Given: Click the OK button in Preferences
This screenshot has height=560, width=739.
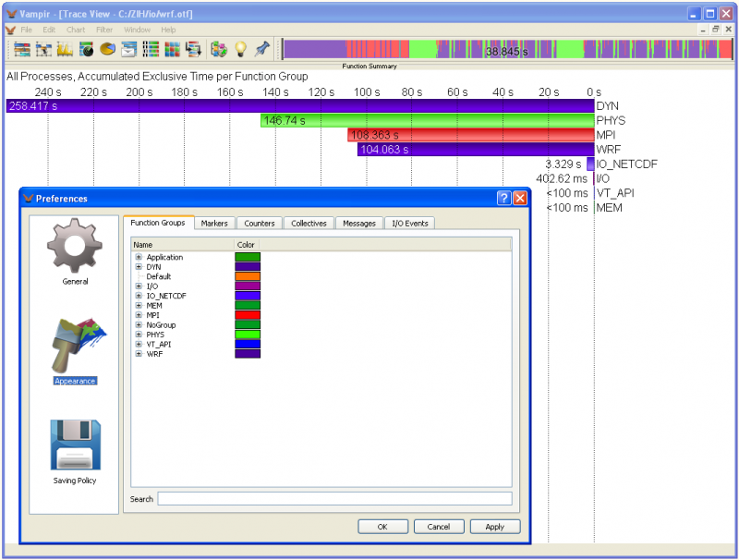Looking at the screenshot, I should tap(382, 527).
